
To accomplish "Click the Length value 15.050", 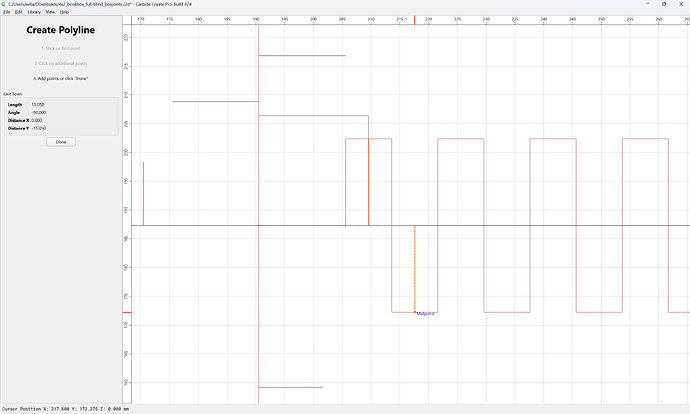I will pos(38,105).
